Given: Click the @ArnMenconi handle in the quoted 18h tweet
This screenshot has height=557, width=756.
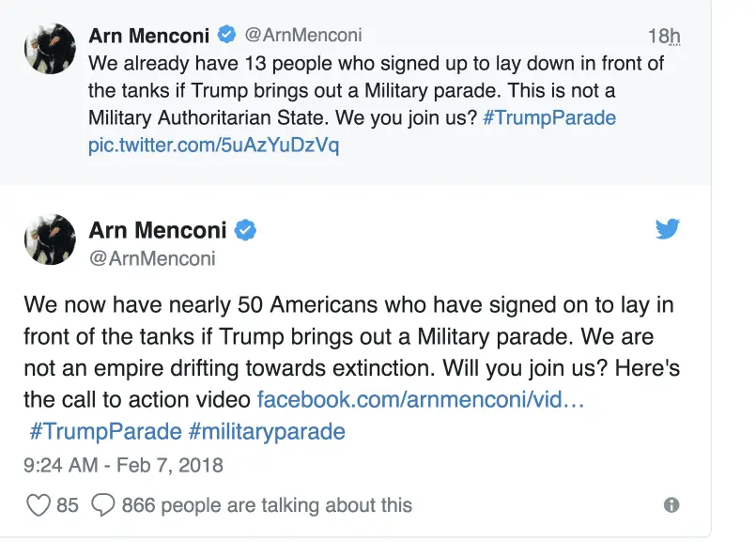Looking at the screenshot, I should 302,37.
